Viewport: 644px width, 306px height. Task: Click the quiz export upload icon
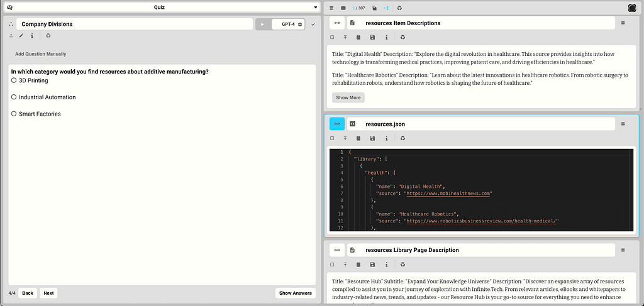point(11,36)
